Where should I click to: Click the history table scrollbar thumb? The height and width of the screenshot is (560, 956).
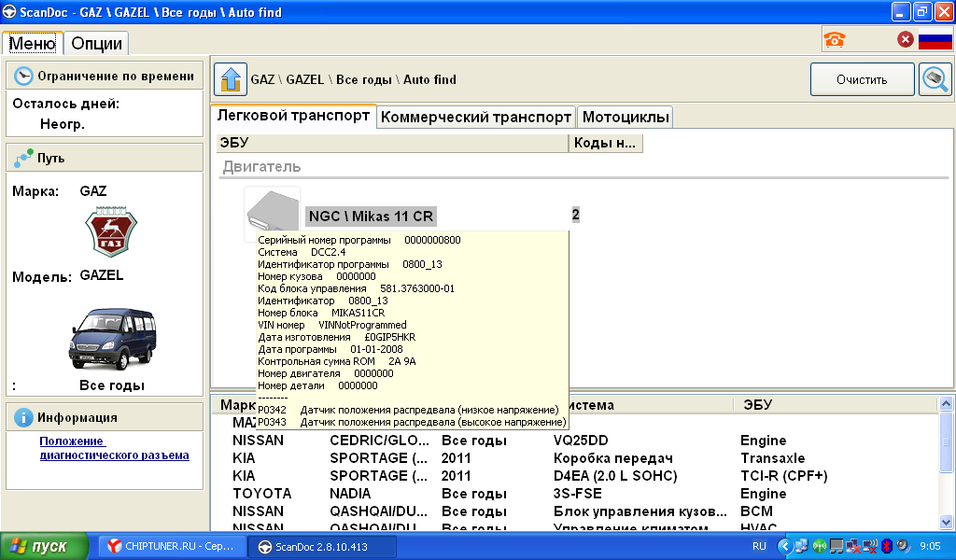click(x=946, y=441)
